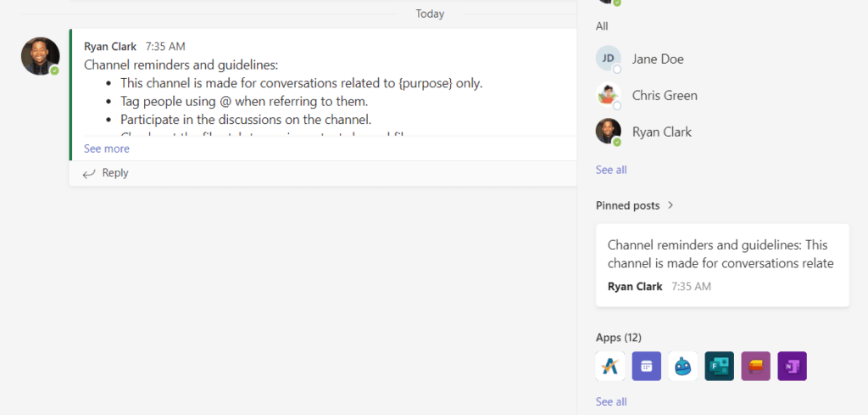Click Ryan Clark sender name on message
This screenshot has height=415, width=868.
110,47
